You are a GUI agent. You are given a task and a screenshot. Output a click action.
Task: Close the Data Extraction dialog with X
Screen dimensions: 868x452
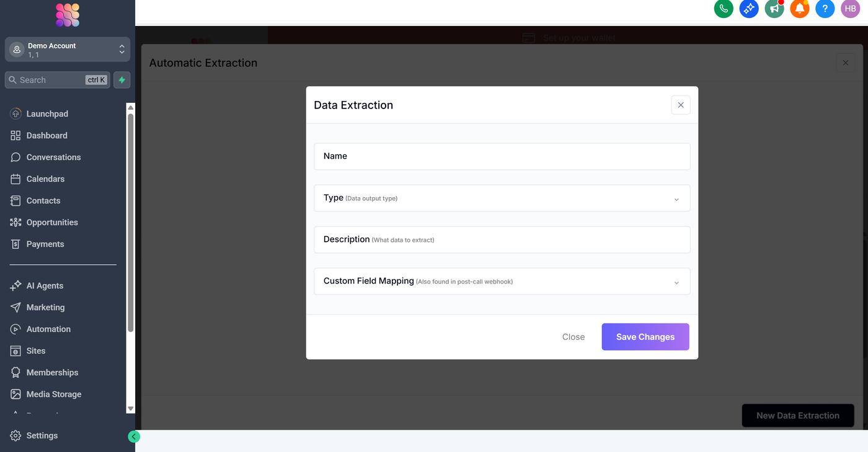[681, 105]
